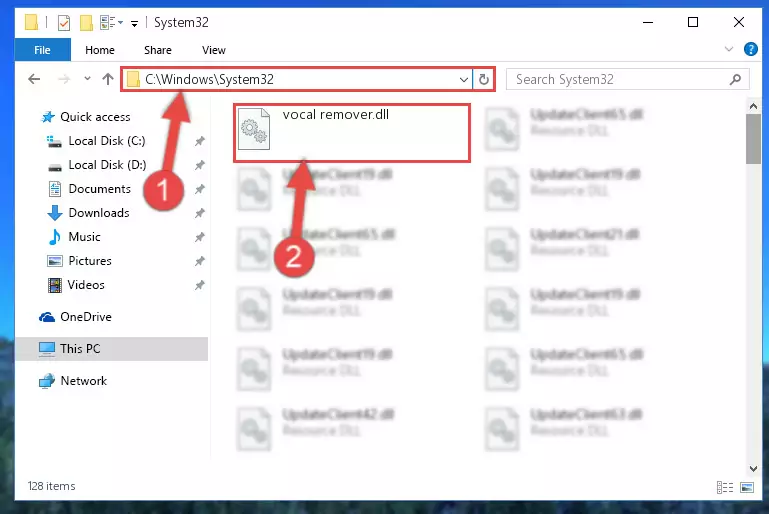Click the Network icon in sidebar

pyautogui.click(x=47, y=381)
